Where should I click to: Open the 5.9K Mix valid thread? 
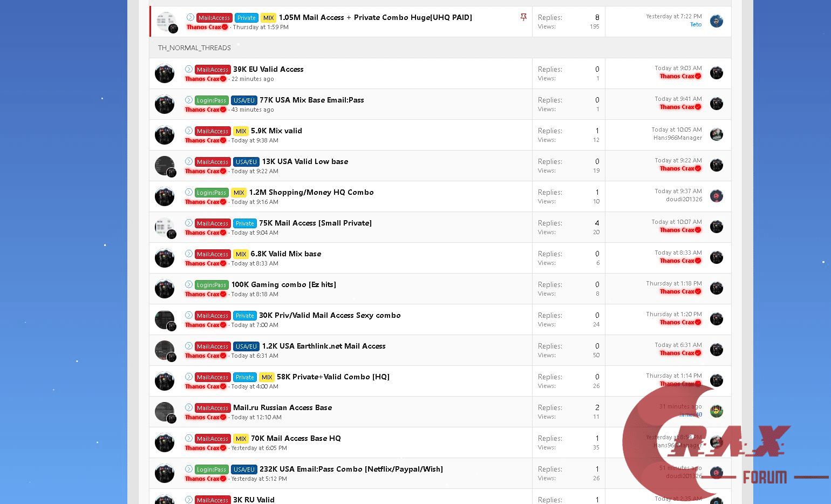276,131
